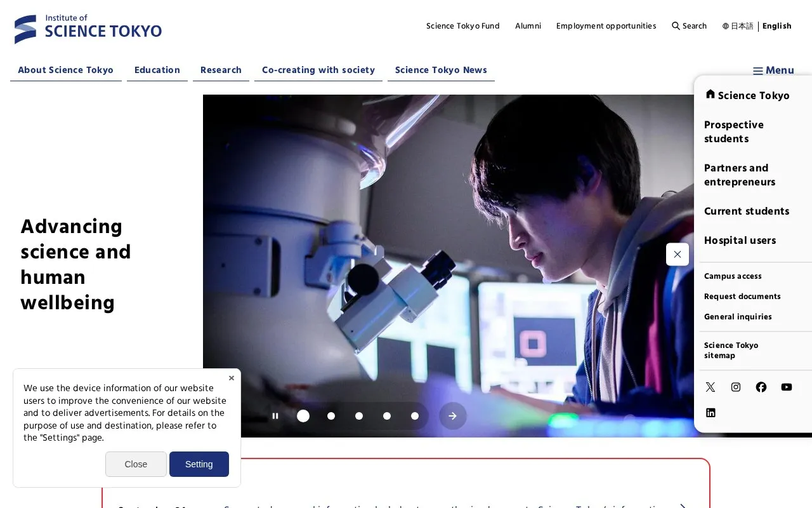
Task: Pause the hero slideshow
Action: [275, 416]
